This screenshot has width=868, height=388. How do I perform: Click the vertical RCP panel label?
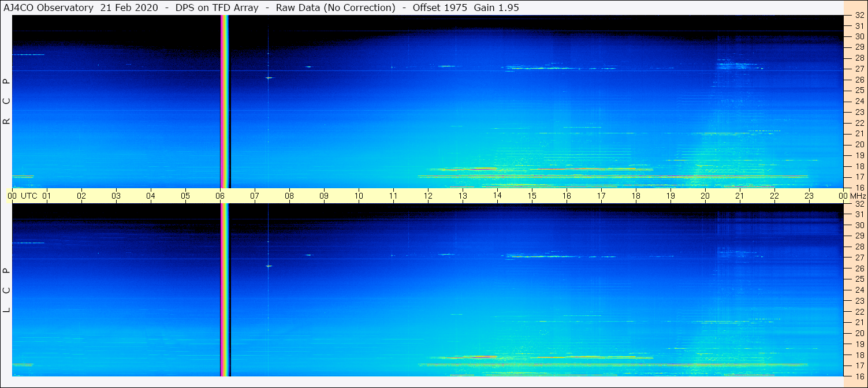coord(7,101)
